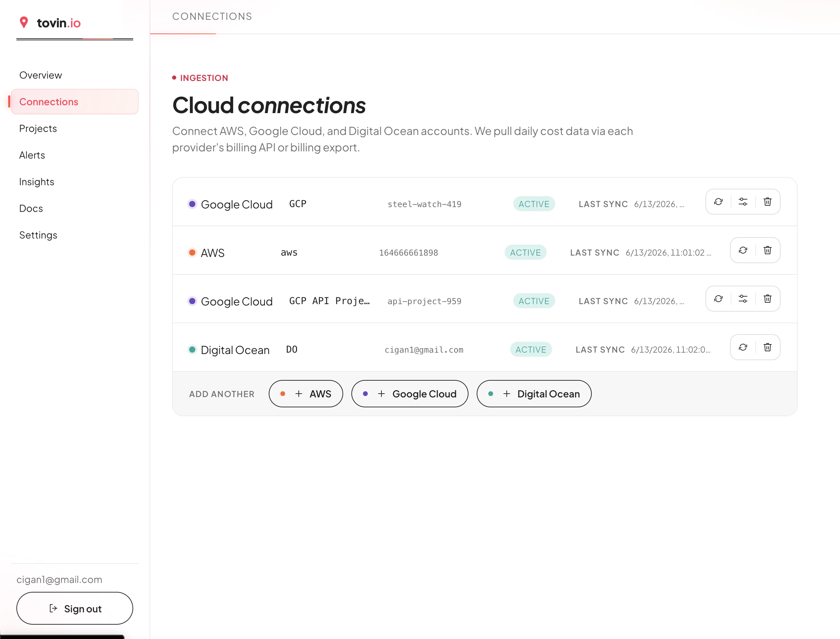Delete the AWS 164666661898 connection
The width and height of the screenshot is (840, 639).
click(767, 250)
